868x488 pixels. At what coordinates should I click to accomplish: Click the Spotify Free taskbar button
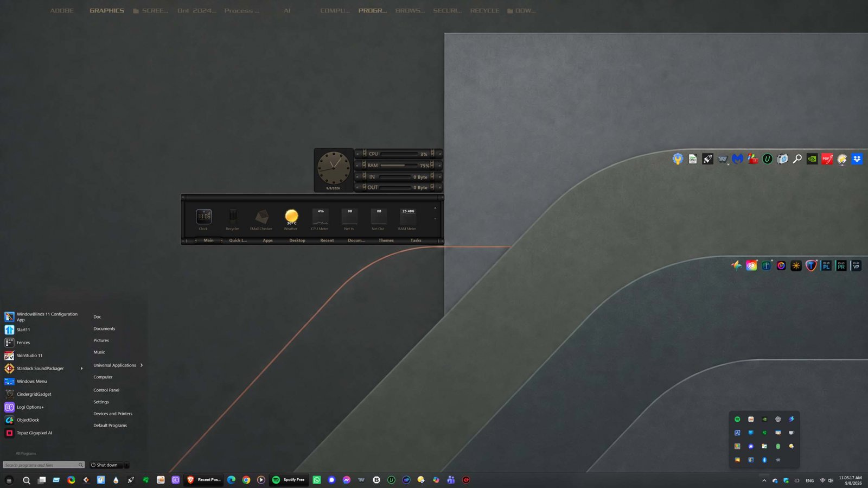point(289,480)
